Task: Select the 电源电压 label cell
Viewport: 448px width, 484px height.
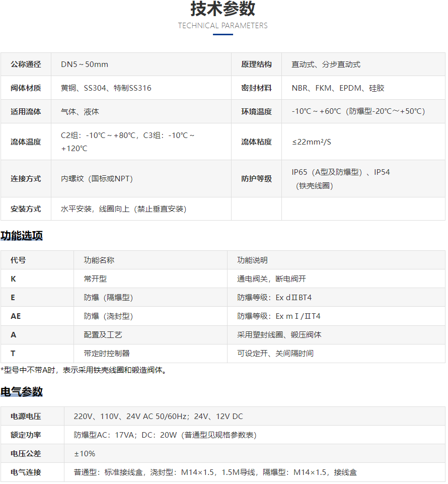Action: [26, 417]
